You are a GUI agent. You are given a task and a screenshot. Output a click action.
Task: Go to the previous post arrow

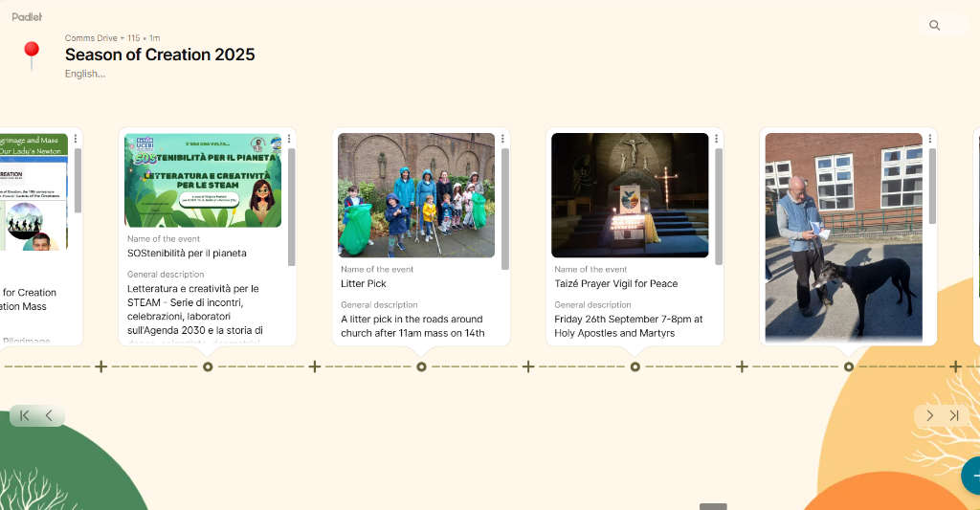point(49,415)
